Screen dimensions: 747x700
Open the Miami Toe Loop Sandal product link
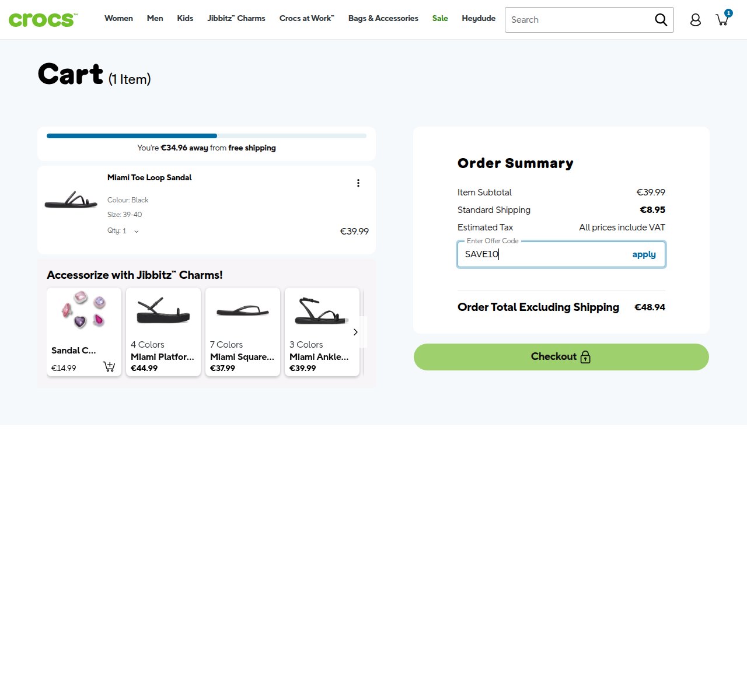[x=149, y=177]
